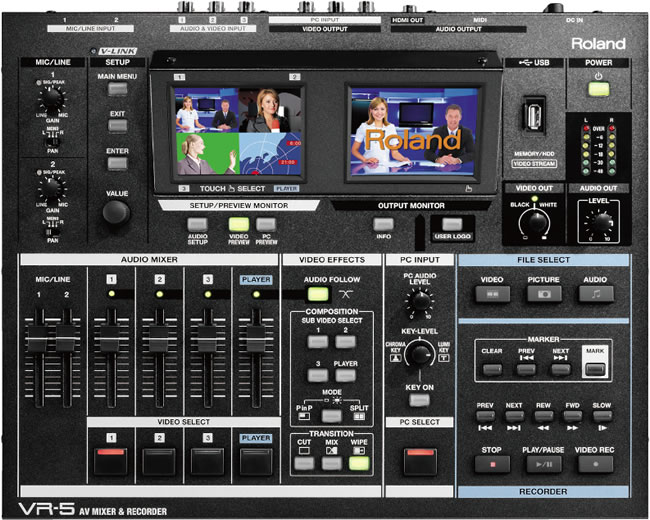The image size is (650, 520).
Task: Toggle the green POWER button
Action: [599, 89]
